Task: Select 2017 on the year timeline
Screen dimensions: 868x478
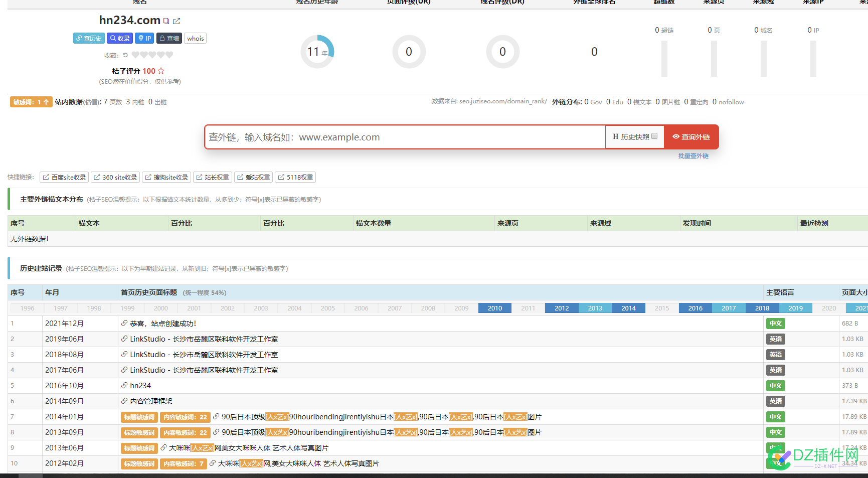Action: (x=729, y=308)
